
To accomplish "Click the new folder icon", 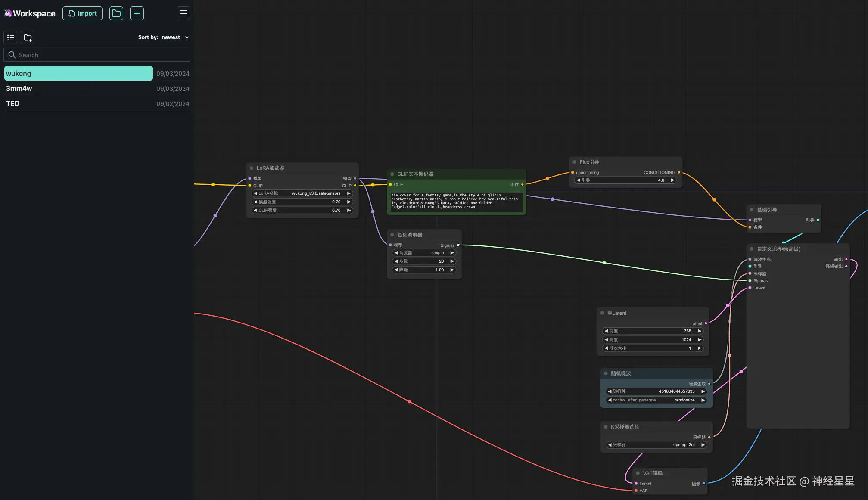I will (x=28, y=37).
